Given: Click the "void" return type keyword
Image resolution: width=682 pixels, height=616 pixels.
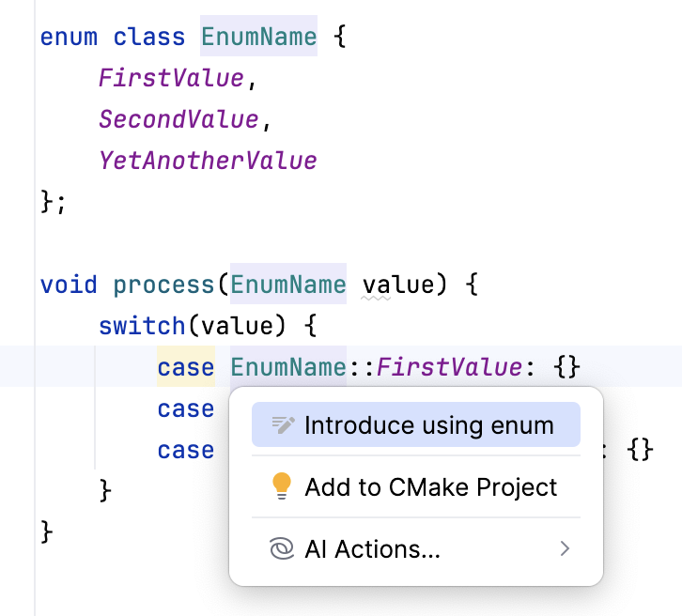Looking at the screenshot, I should 69,284.
